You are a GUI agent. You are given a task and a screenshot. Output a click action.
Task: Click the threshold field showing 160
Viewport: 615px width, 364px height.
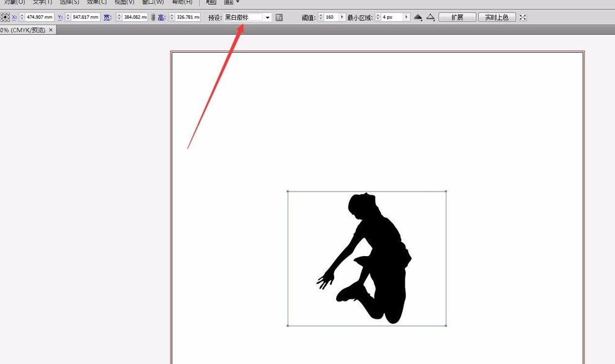[332, 17]
